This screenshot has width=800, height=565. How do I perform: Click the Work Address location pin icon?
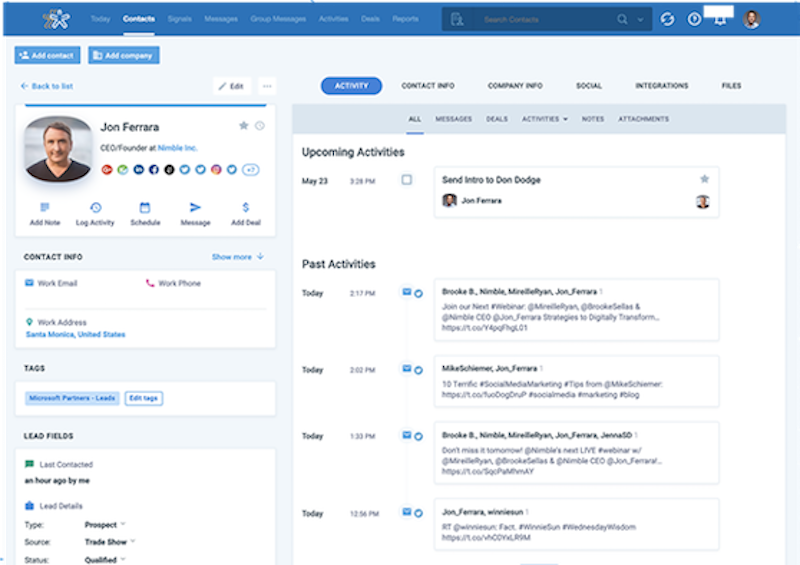pyautogui.click(x=29, y=322)
